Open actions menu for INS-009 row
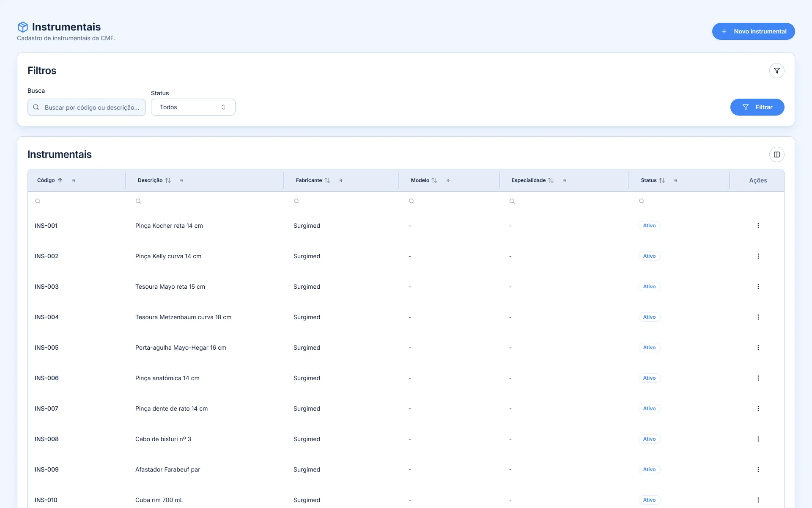The width and height of the screenshot is (812, 508). pos(758,469)
